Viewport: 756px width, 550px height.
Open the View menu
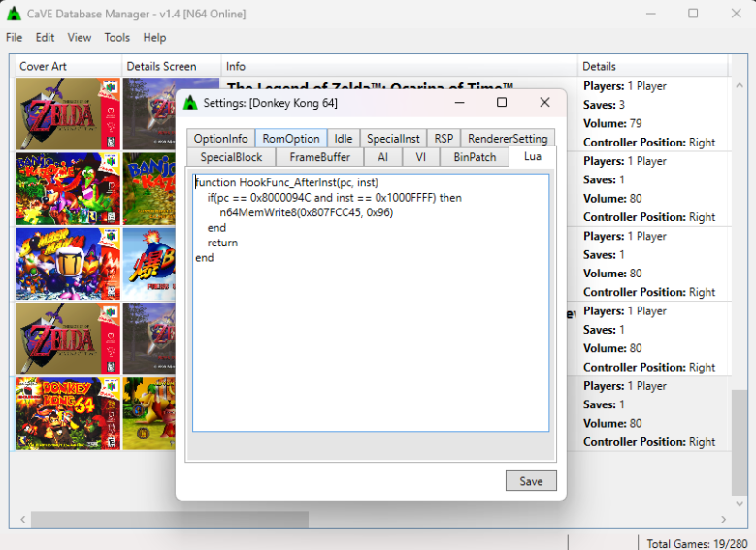80,37
